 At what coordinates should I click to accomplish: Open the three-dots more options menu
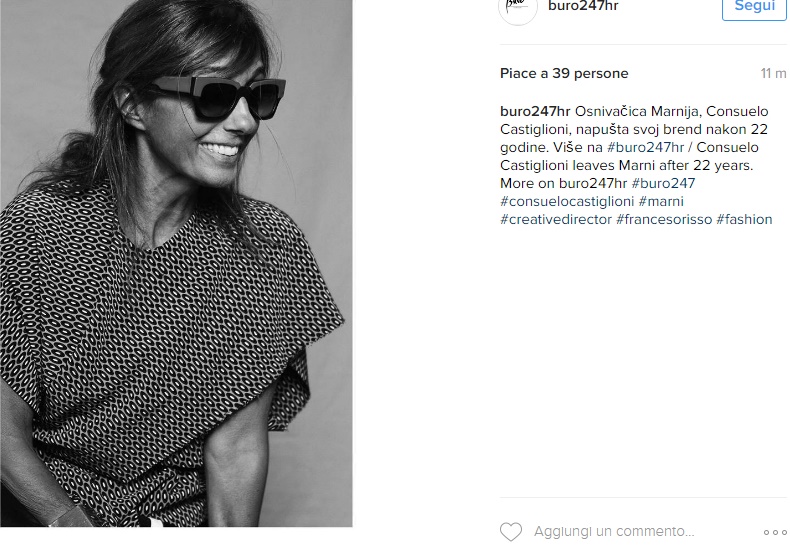[x=775, y=532]
